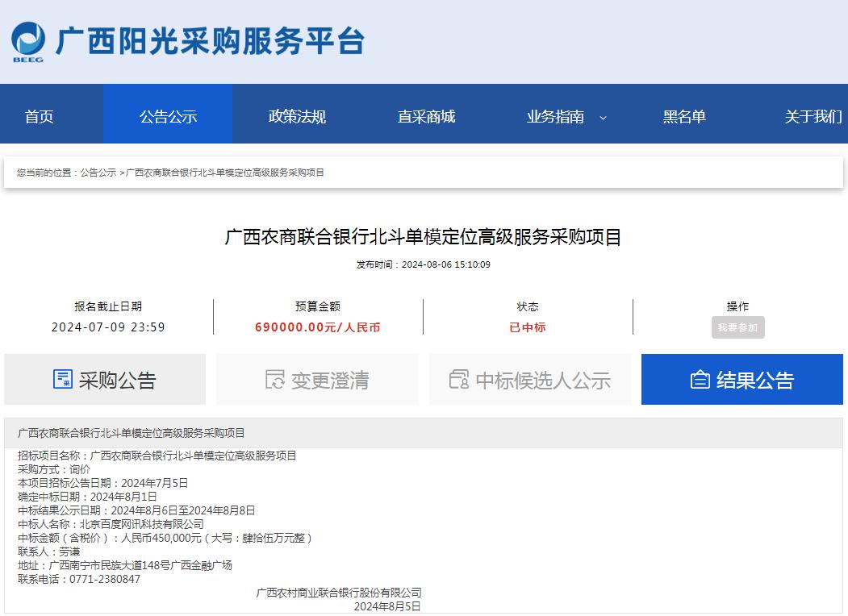Screen dimensions: 848x616
Task: Expand the 业务指南 dropdown chevron
Action: [603, 117]
